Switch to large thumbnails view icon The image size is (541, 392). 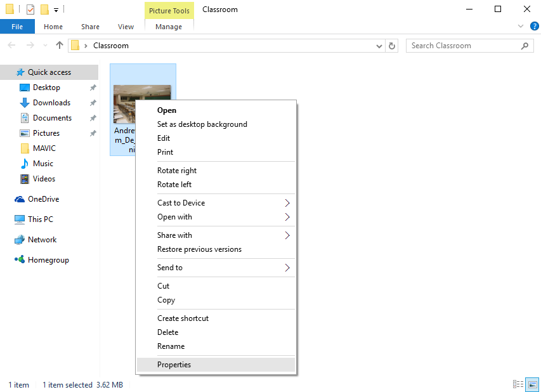[532, 384]
